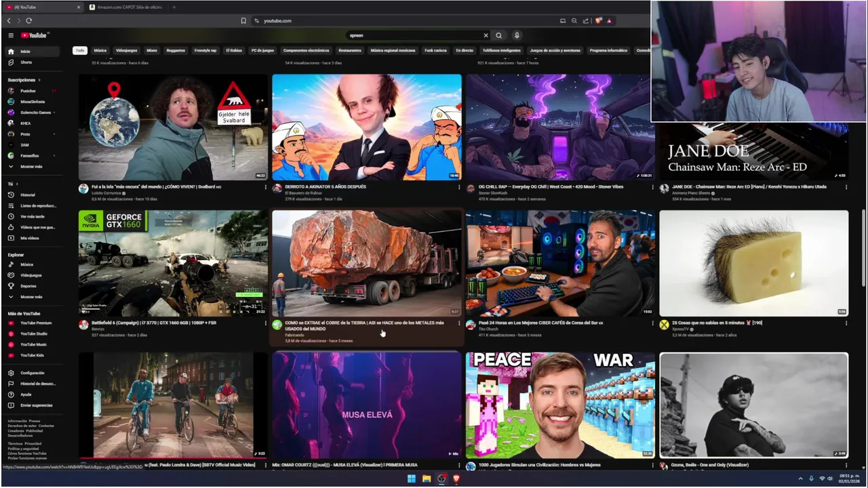Select the El Rubius filter chip
This screenshot has width=868, height=488.
tap(234, 50)
